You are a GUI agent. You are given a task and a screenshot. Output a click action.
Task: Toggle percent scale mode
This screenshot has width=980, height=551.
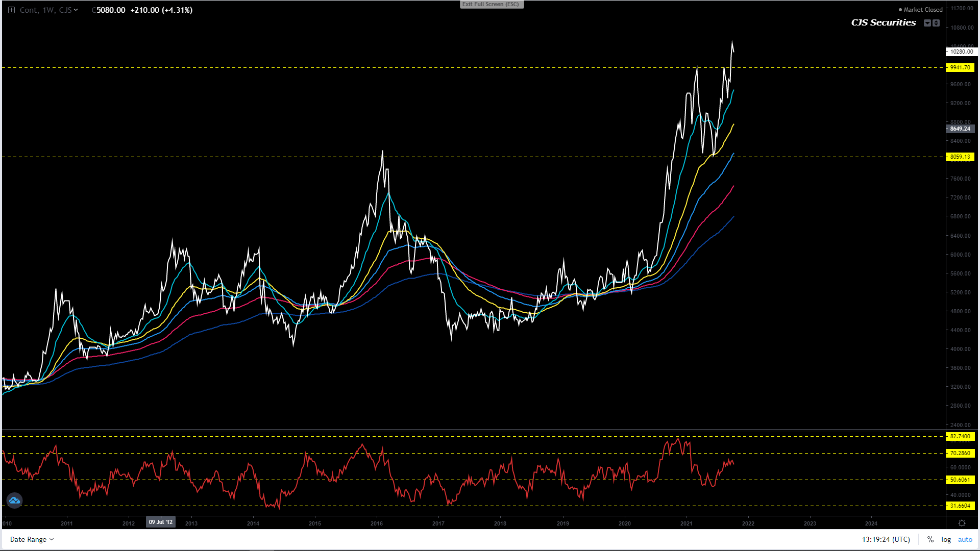[930, 539]
